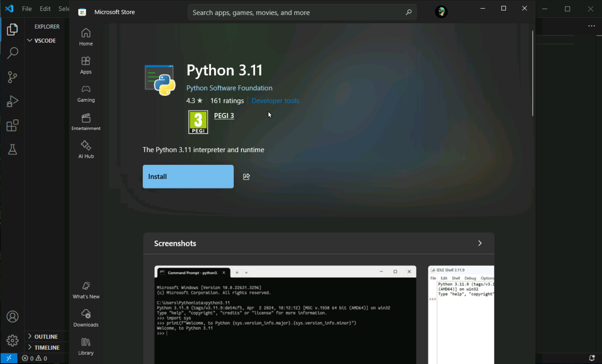Viewport: 602px width, 364px height.
Task: Open Python Software Foundation publisher link
Action: click(x=229, y=88)
